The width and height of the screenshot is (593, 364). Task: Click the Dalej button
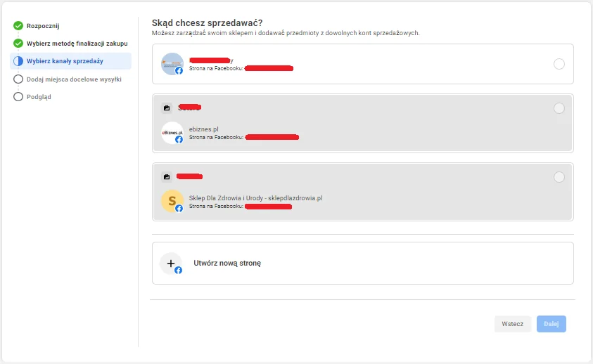551,324
